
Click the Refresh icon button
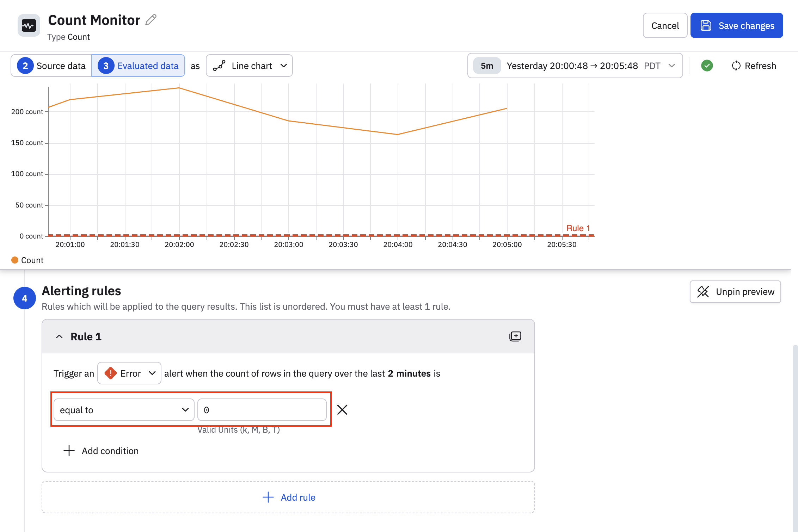(x=736, y=66)
